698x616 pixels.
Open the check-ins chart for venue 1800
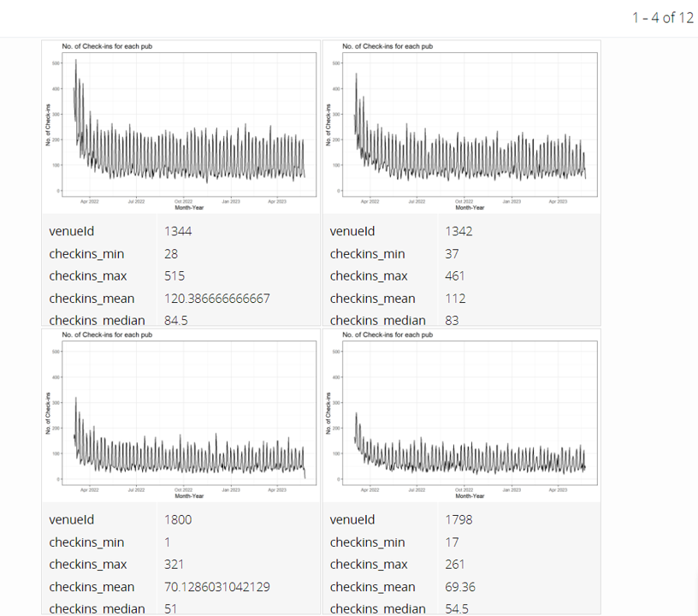[182, 415]
